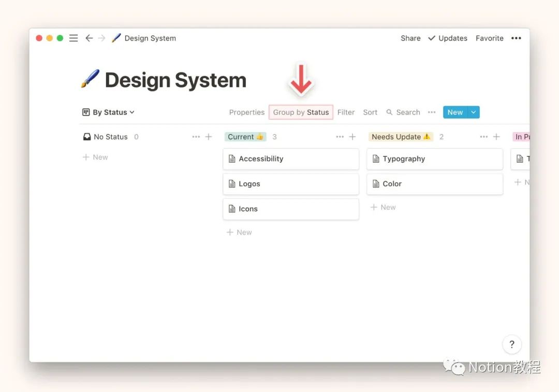Open the Group by Status menu

point(301,112)
